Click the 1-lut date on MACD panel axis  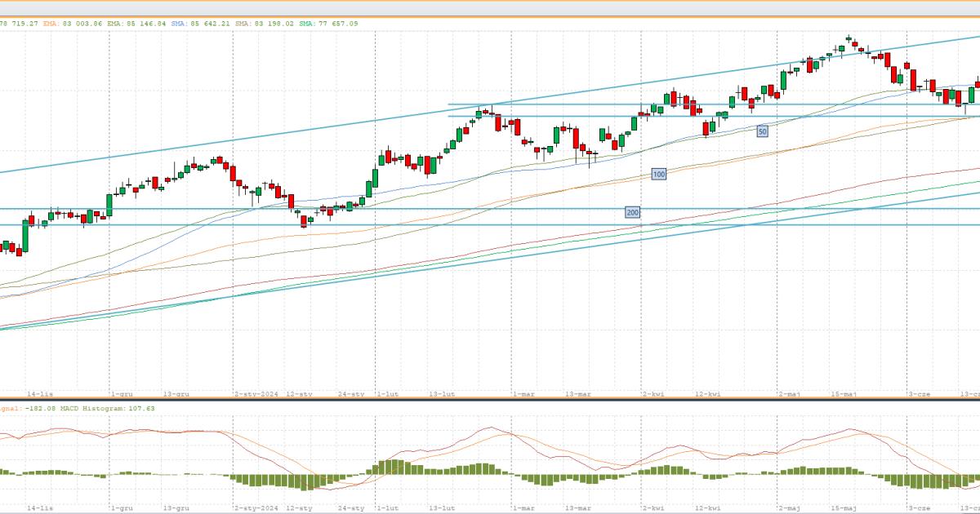click(387, 507)
